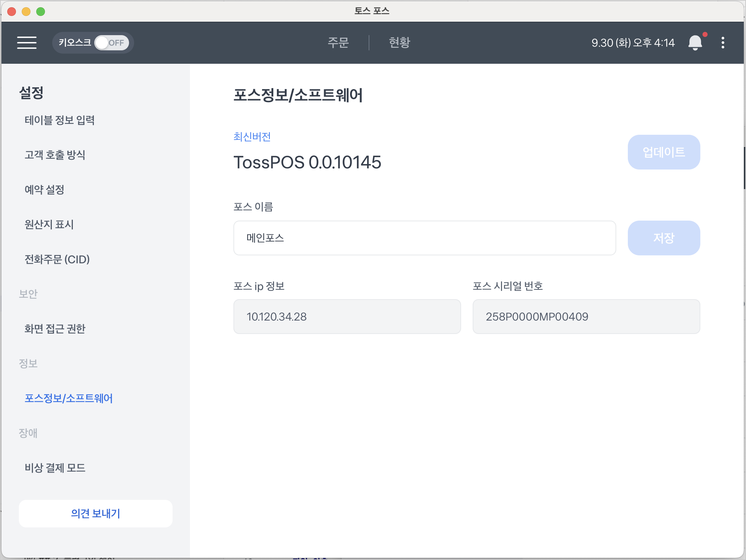The height and width of the screenshot is (560, 746).
Task: Open 전화주문 (CID) settings
Action: point(57,259)
